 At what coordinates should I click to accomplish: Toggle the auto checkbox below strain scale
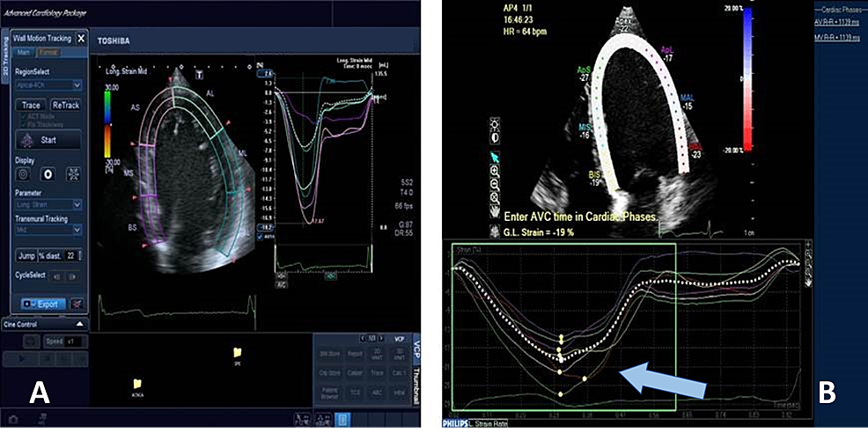point(261,237)
